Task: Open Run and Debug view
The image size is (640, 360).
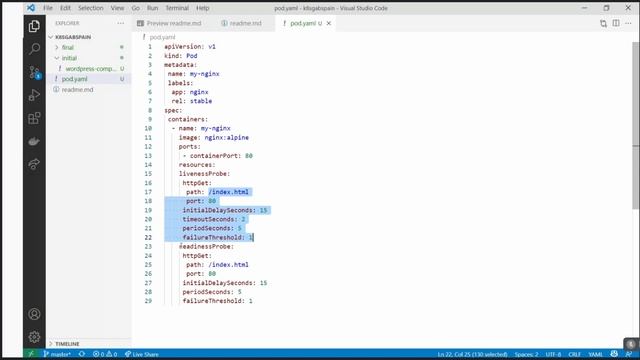Action: (x=34, y=95)
